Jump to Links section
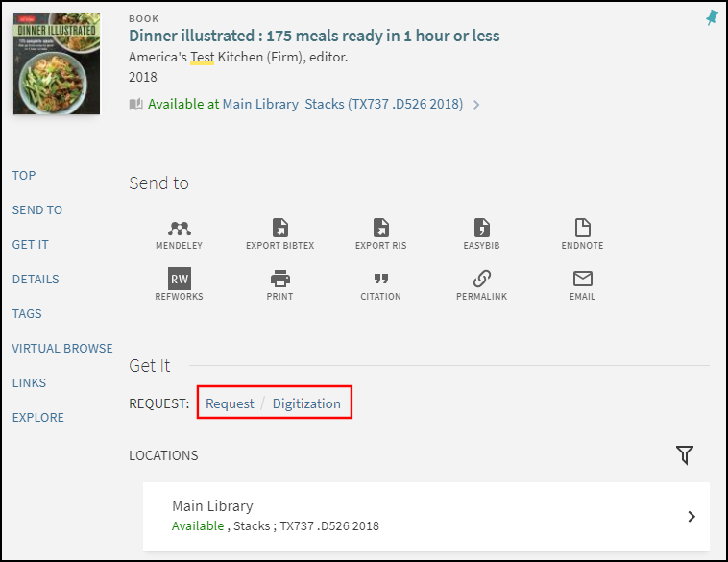Image resolution: width=728 pixels, height=562 pixels. pos(29,382)
